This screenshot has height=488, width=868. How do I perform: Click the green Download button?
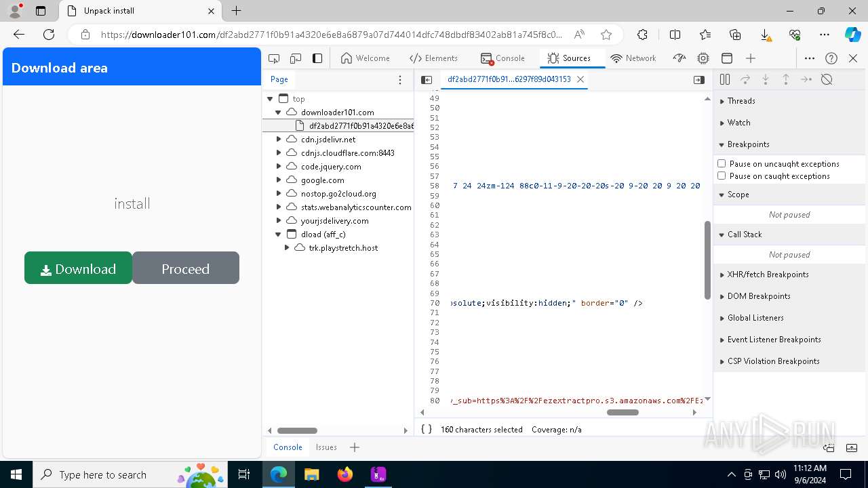[78, 268]
